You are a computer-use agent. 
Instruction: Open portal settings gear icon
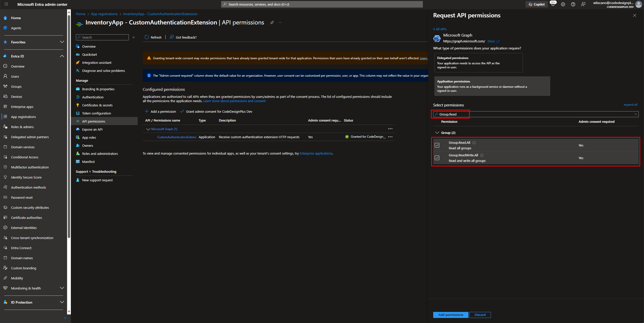click(563, 4)
